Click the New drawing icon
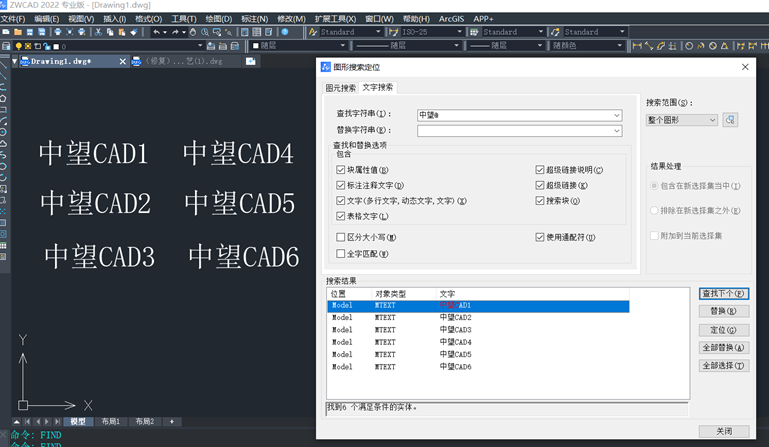Image resolution: width=769 pixels, height=447 pixels. pos(6,32)
